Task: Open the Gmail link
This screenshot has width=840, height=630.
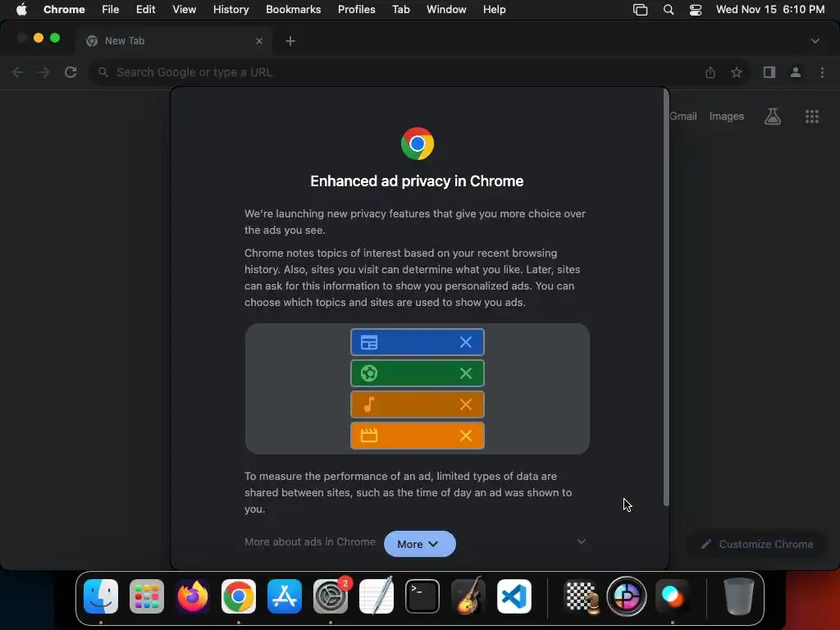Action: [x=683, y=116]
